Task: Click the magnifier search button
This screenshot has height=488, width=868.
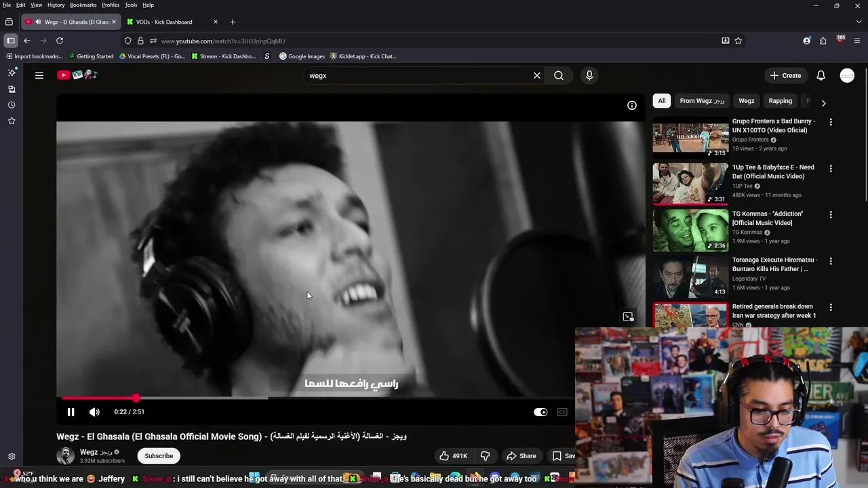Action: 559,75
